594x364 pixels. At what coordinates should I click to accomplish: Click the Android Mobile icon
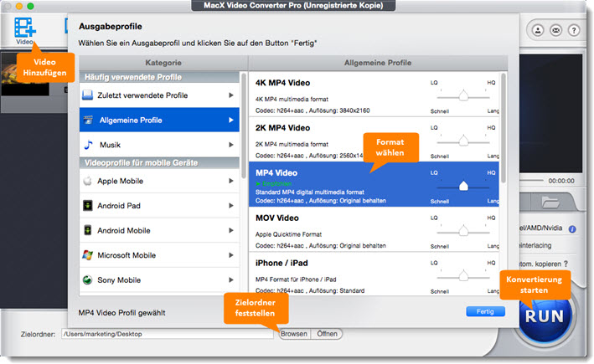pyautogui.click(x=87, y=230)
